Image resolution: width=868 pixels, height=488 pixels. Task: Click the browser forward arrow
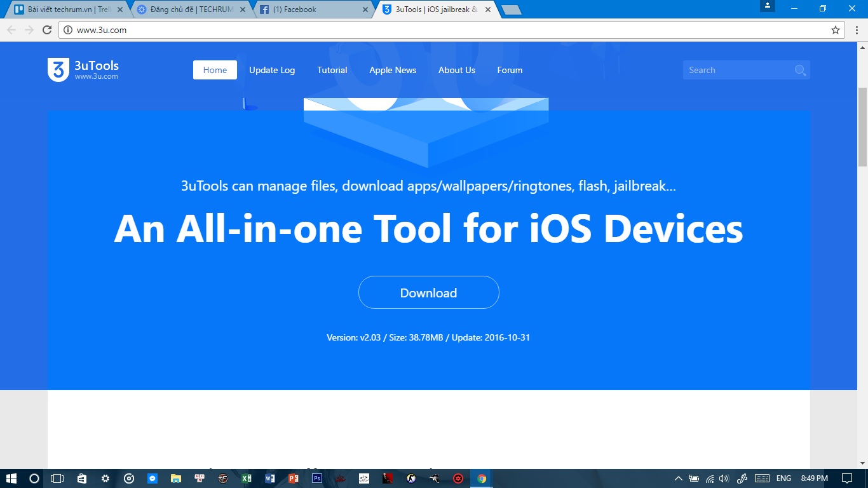[29, 30]
